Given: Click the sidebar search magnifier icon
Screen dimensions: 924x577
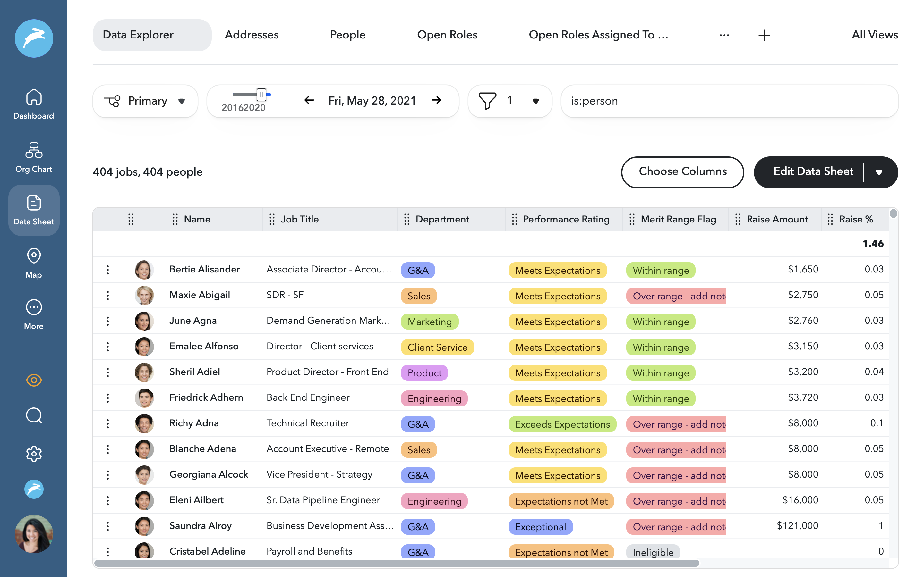Looking at the screenshot, I should click(34, 415).
